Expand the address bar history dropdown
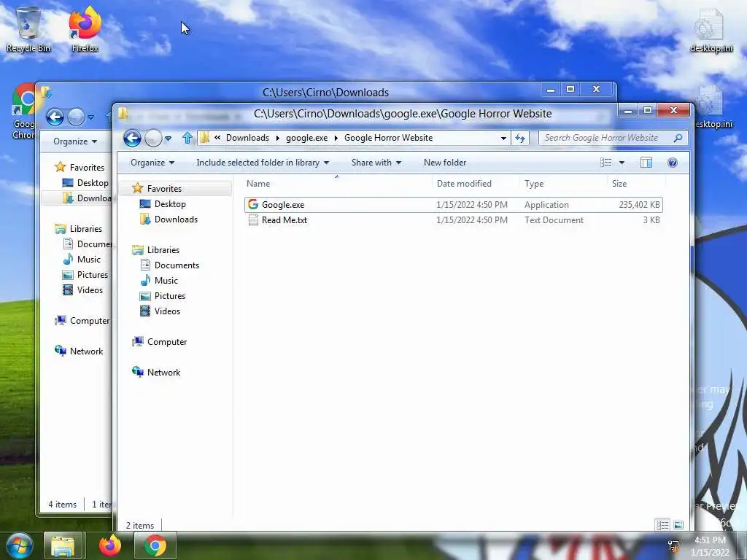 pos(503,138)
